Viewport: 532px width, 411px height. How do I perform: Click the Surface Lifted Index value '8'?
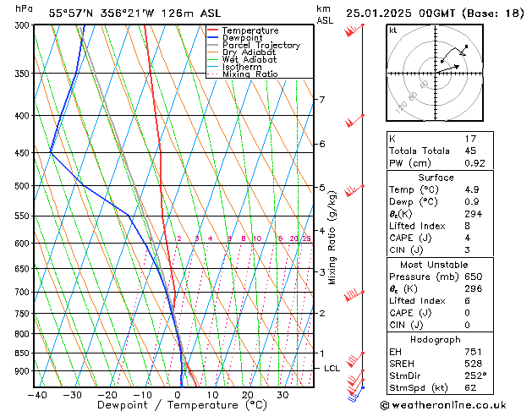tap(468, 226)
